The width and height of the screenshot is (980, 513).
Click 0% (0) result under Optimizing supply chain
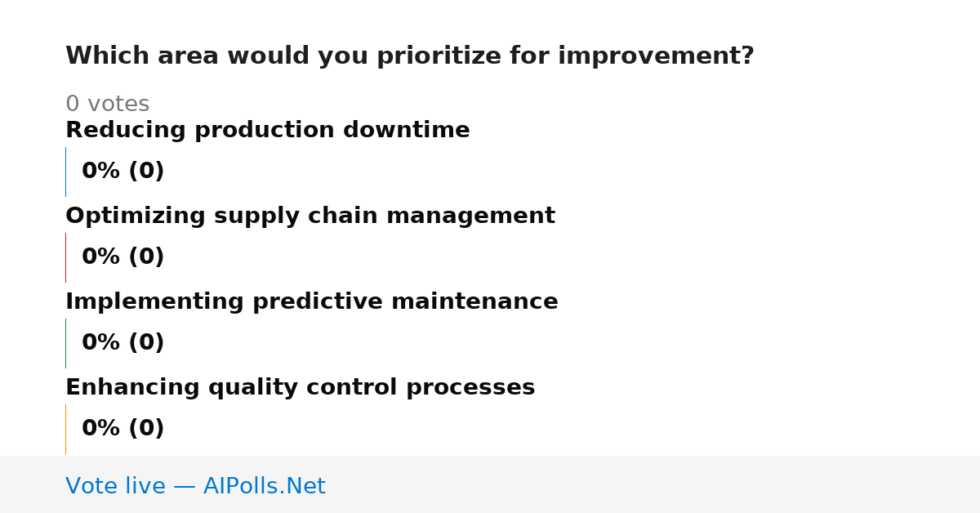click(x=123, y=257)
